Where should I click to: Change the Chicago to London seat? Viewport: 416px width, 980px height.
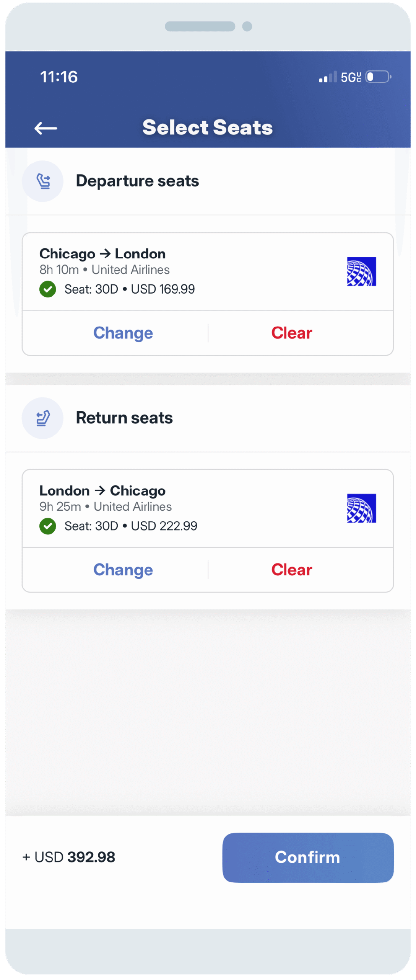pos(123,333)
